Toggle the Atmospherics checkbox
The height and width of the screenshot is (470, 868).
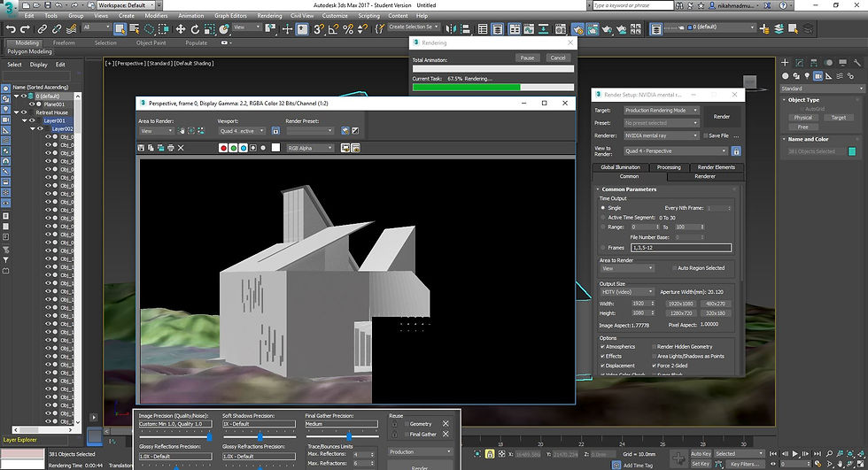[x=603, y=347]
